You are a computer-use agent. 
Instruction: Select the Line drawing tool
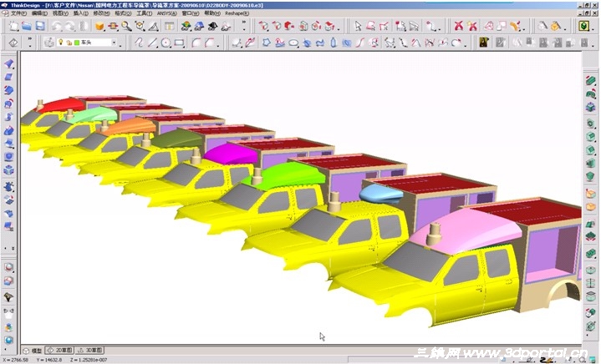click(152, 43)
